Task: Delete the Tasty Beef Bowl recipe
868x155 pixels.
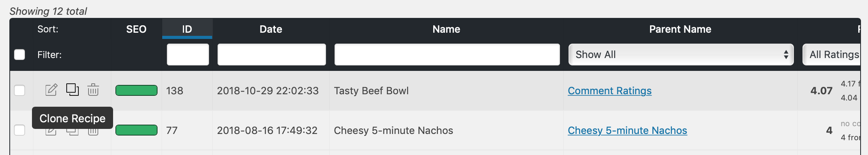Action: 93,90
